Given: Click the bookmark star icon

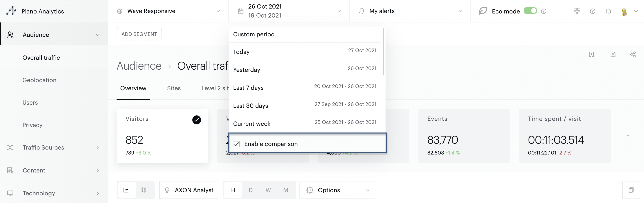Looking at the screenshot, I should (x=591, y=55).
